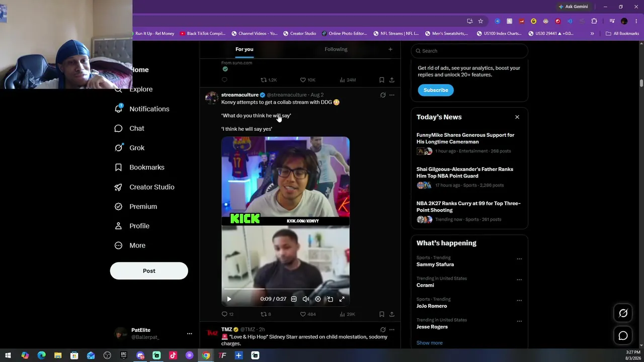Switch to the For you tab
The image size is (644, 362).
244,49
